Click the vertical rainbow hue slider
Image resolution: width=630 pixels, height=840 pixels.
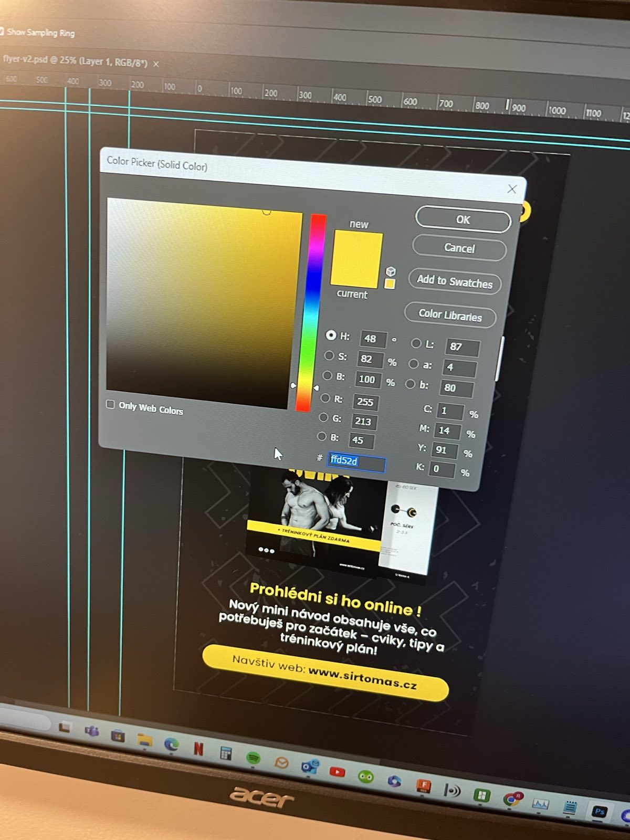[311, 312]
